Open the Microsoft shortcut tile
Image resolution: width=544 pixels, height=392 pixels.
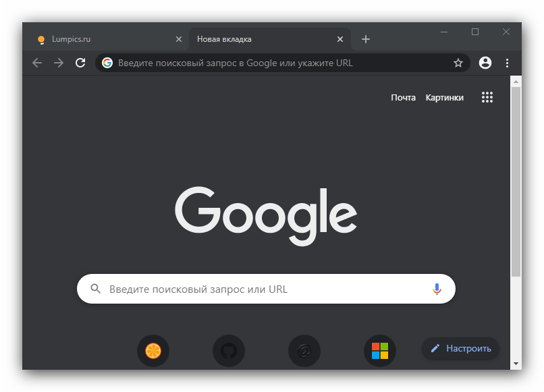click(x=380, y=351)
